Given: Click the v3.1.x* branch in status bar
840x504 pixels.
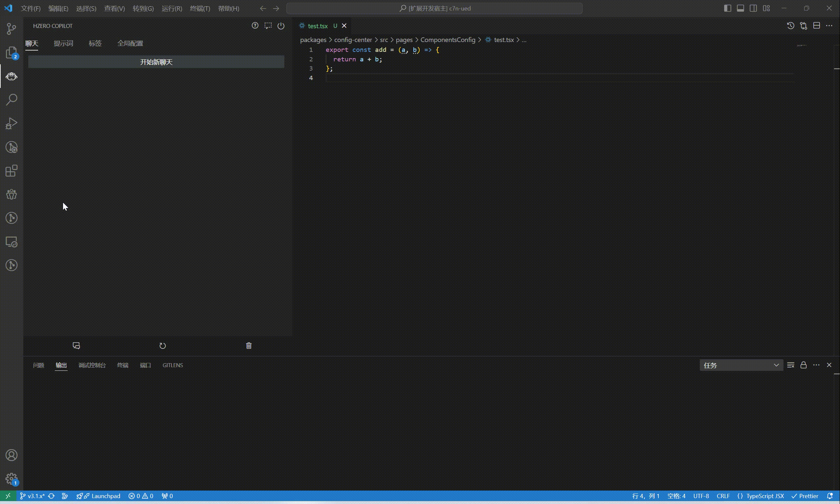Looking at the screenshot, I should tap(33, 496).
